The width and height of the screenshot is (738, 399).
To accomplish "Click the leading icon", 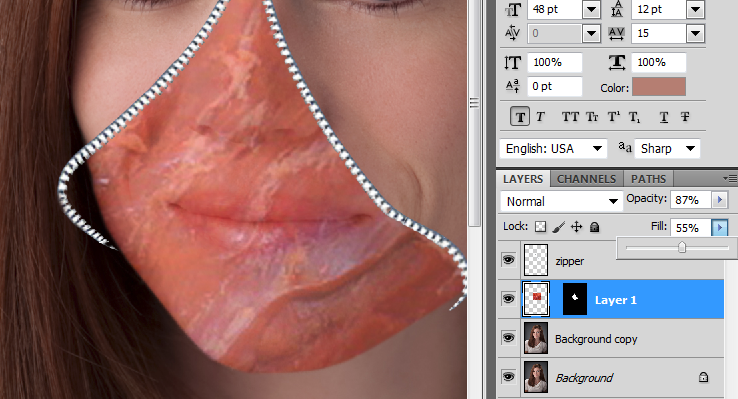I will point(616,9).
